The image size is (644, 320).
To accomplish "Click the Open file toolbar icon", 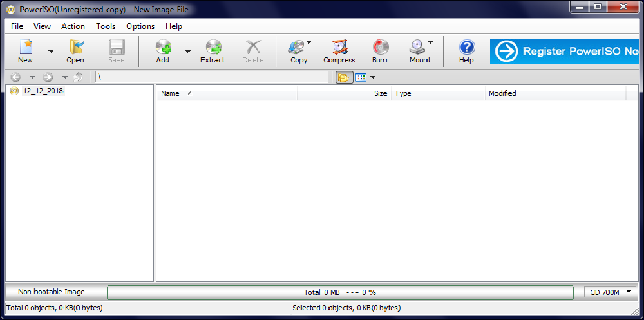I will [x=77, y=47].
